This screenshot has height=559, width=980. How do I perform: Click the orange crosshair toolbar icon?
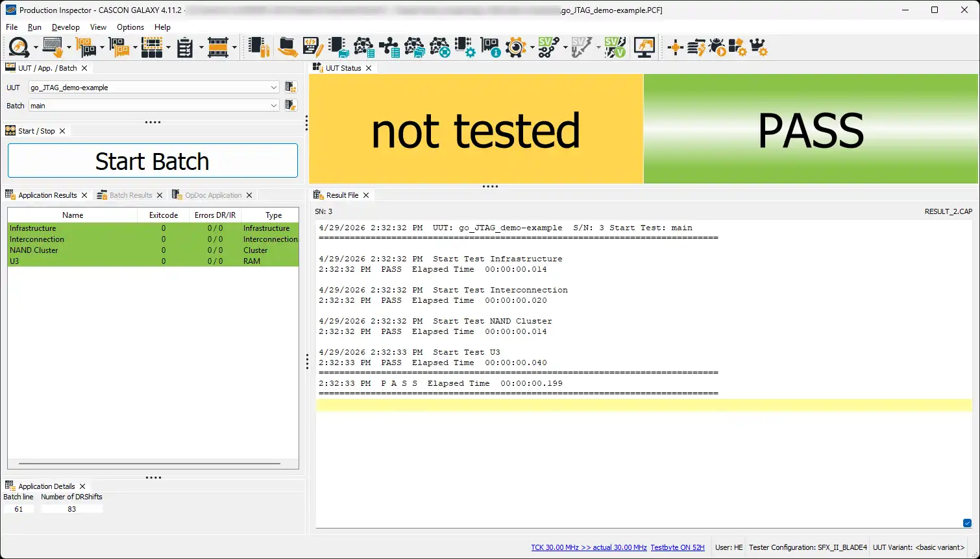[x=675, y=47]
